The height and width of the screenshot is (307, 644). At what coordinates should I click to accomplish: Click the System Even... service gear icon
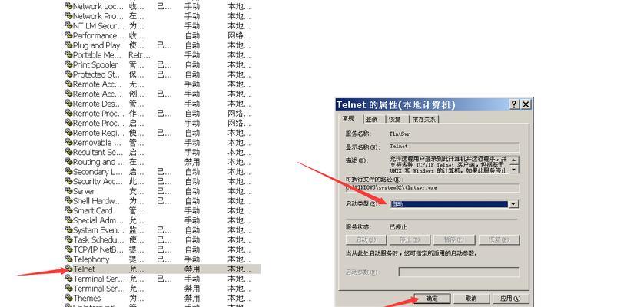68,229
